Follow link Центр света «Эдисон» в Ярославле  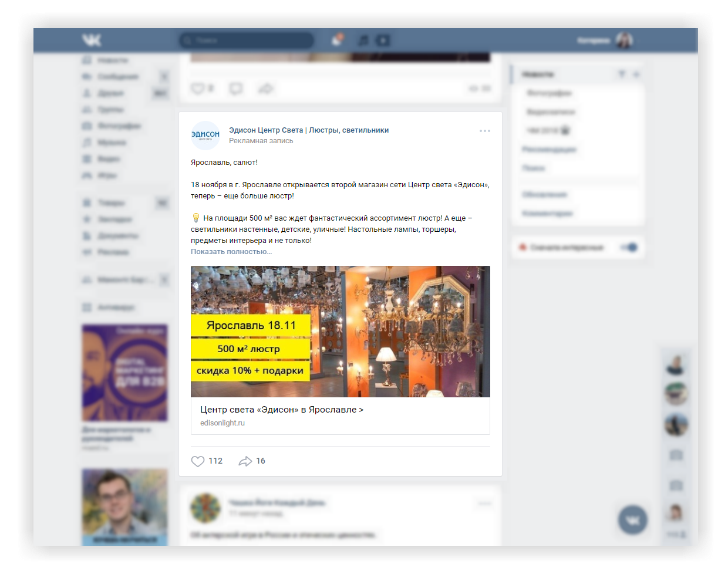(x=282, y=410)
